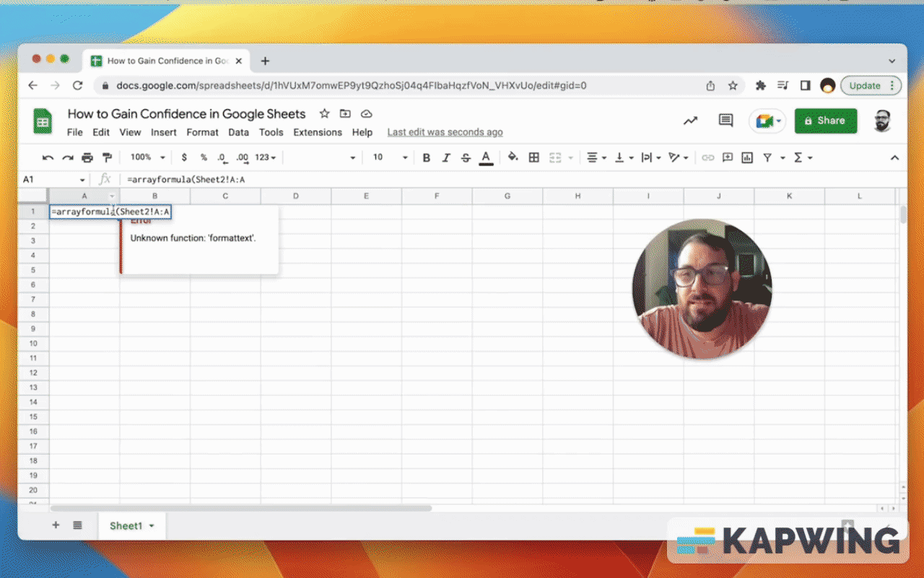Expand text rotation options

(679, 158)
